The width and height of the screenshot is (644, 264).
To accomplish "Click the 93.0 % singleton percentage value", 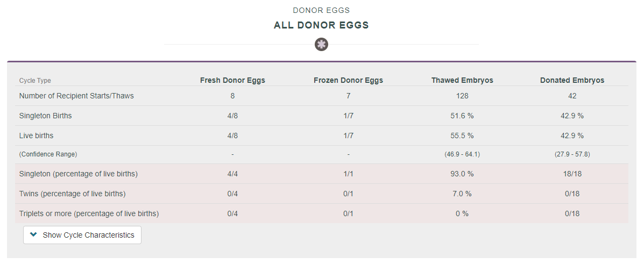I will (x=462, y=174).
